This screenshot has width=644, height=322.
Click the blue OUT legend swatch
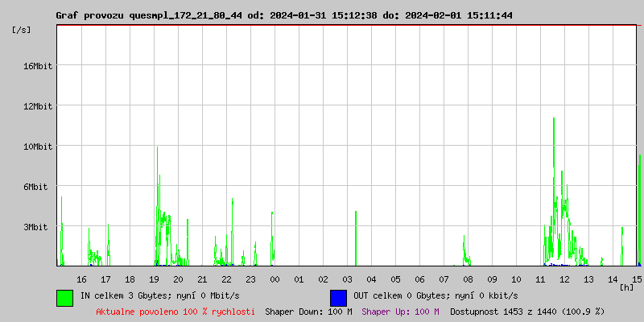(338, 297)
